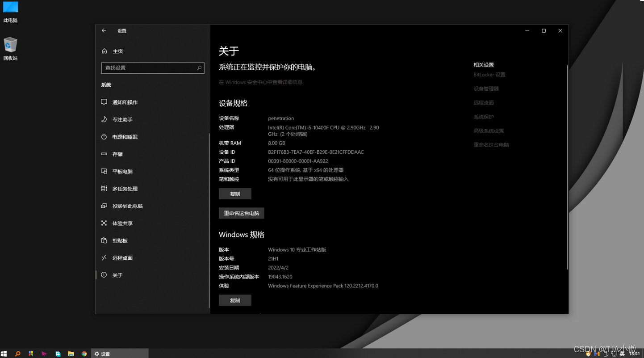Click product ID 00391-80000-00001-AA922
The height and width of the screenshot is (358, 644).
(298, 161)
